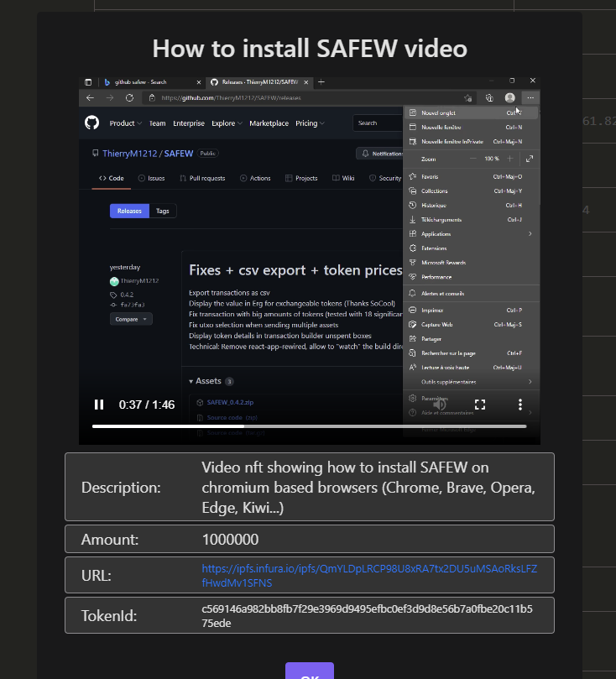Click the profile avatar icon in the browser toolbar
The width and height of the screenshot is (616, 679).
tap(510, 98)
